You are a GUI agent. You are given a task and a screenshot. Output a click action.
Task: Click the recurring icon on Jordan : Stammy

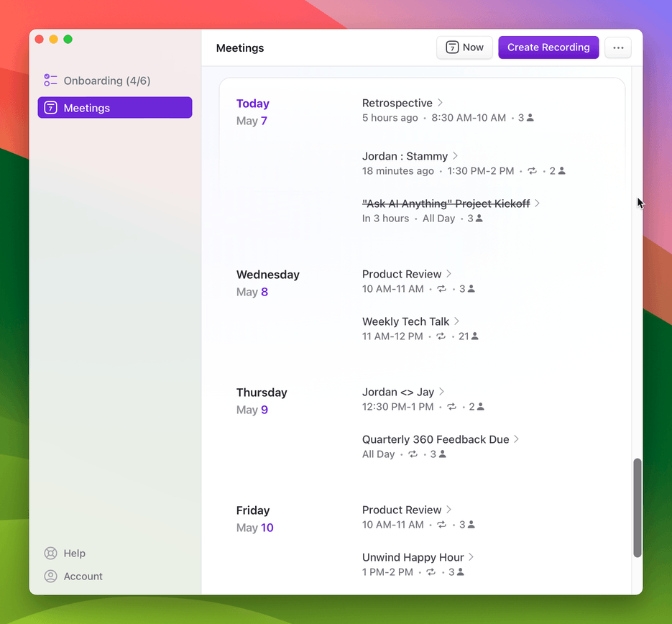pyautogui.click(x=532, y=171)
